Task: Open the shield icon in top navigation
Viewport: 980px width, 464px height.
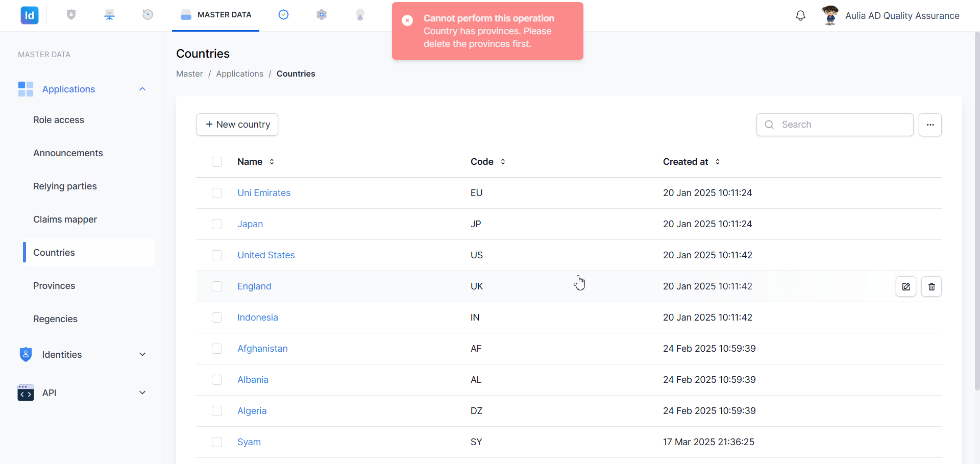Action: pyautogui.click(x=71, y=15)
